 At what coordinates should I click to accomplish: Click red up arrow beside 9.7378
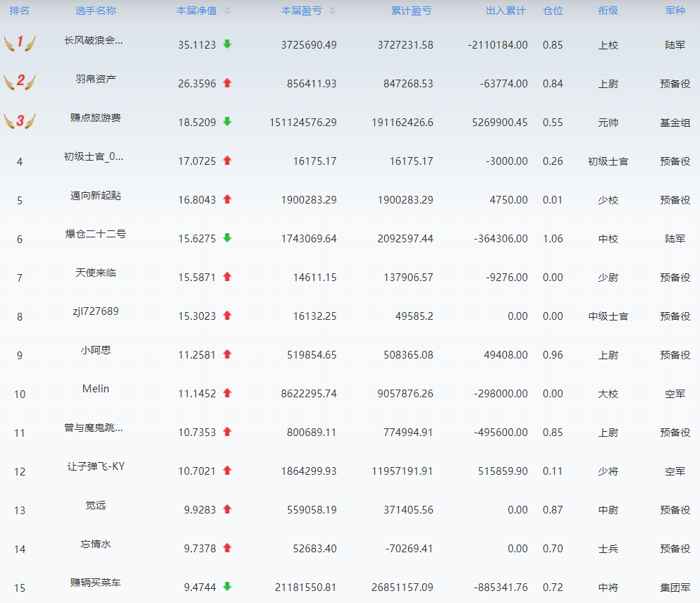(227, 548)
